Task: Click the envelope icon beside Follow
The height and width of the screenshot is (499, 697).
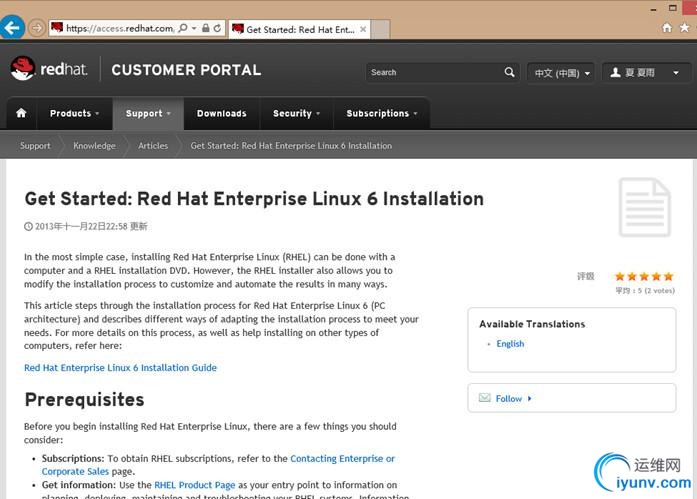Action: click(x=485, y=398)
